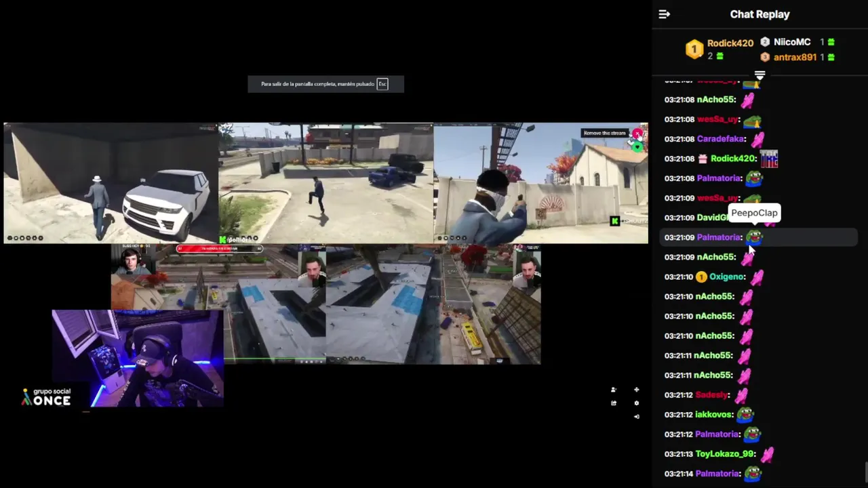This screenshot has height=488, width=868.
Task: Select the bottom-left rooftop stream with red banner
Action: pyautogui.click(x=218, y=304)
